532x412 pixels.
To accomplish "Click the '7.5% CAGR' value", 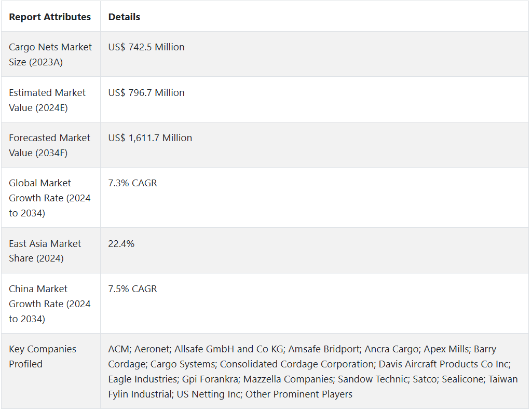I will coord(133,289).
